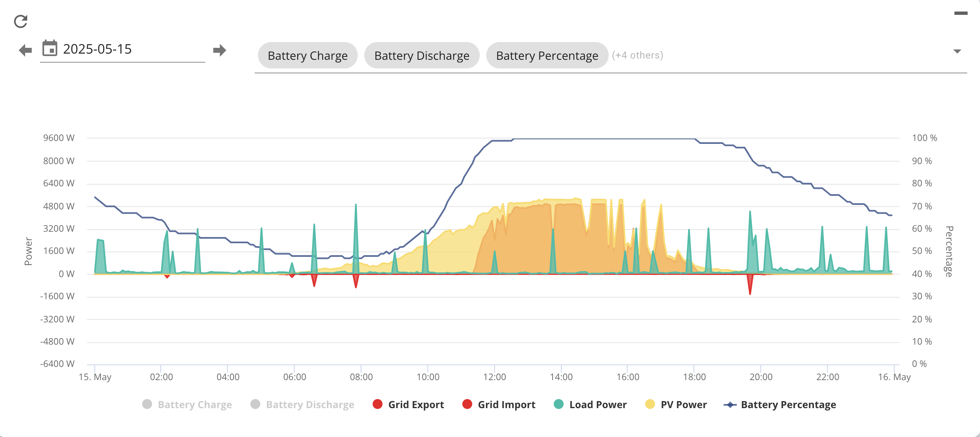This screenshot has height=437, width=980.
Task: Click the 02:00 time axis label
Action: tap(161, 377)
